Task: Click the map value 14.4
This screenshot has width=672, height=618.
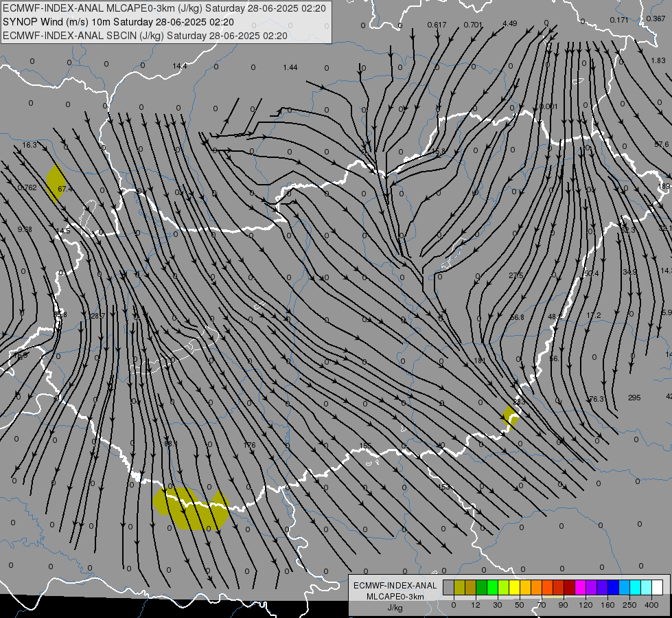Action: (x=180, y=67)
